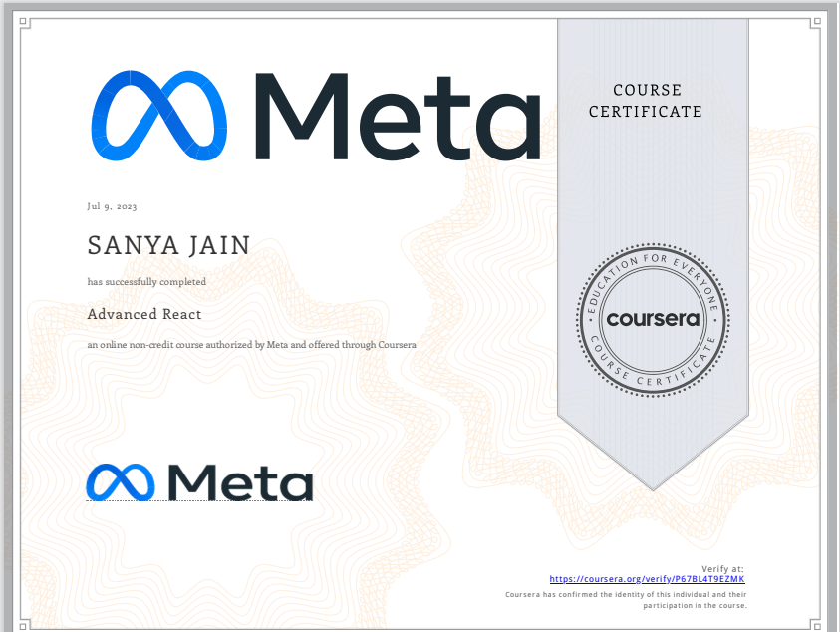Viewport: 840px width, 632px height.
Task: Click the 'Coursera has confirmed the identity' note
Action: click(x=626, y=600)
